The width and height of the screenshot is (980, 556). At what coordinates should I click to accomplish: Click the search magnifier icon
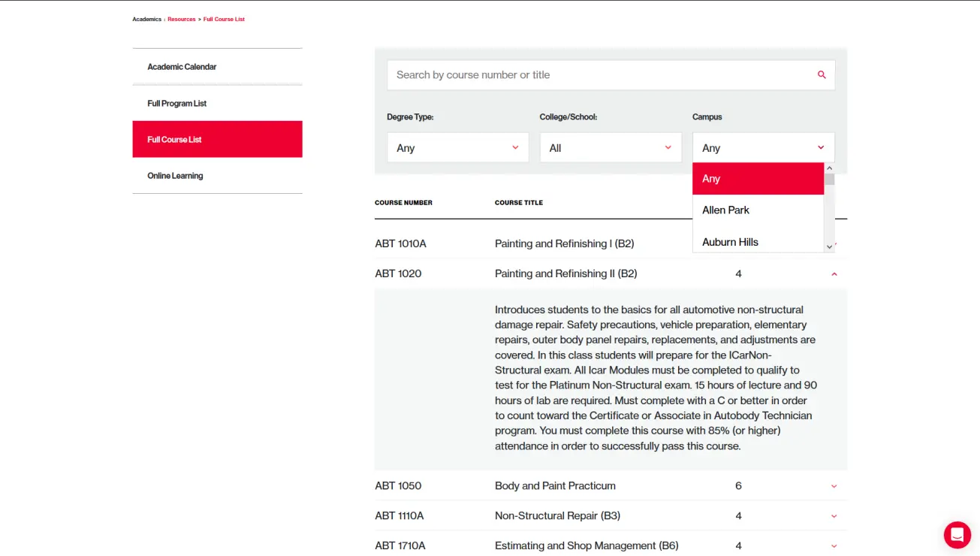pyautogui.click(x=821, y=74)
